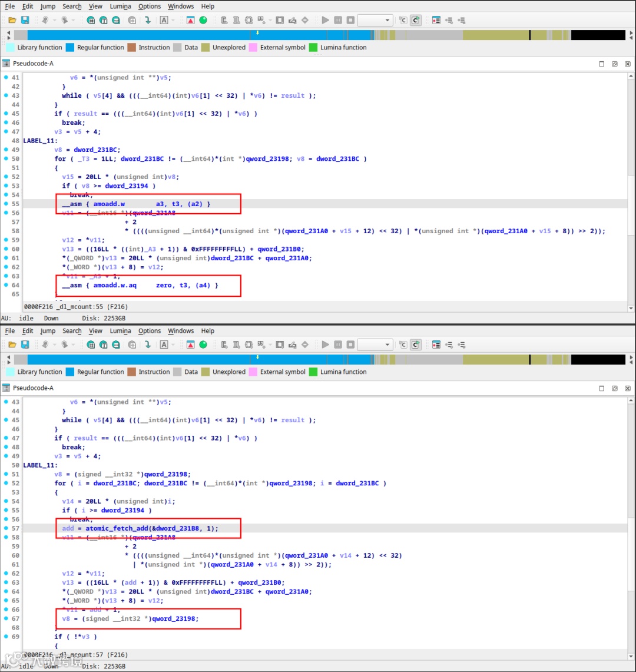
Task: Click the atomic_fetch_add call in bottom window
Action: pyautogui.click(x=152, y=528)
